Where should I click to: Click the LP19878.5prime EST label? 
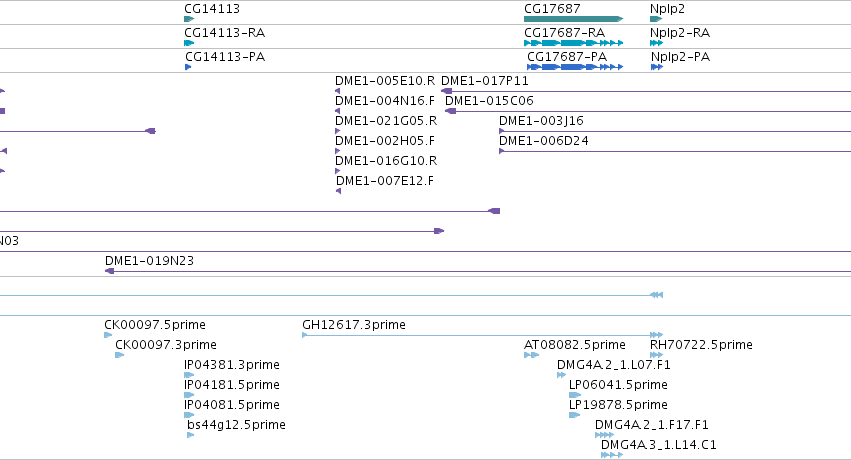pyautogui.click(x=618, y=405)
